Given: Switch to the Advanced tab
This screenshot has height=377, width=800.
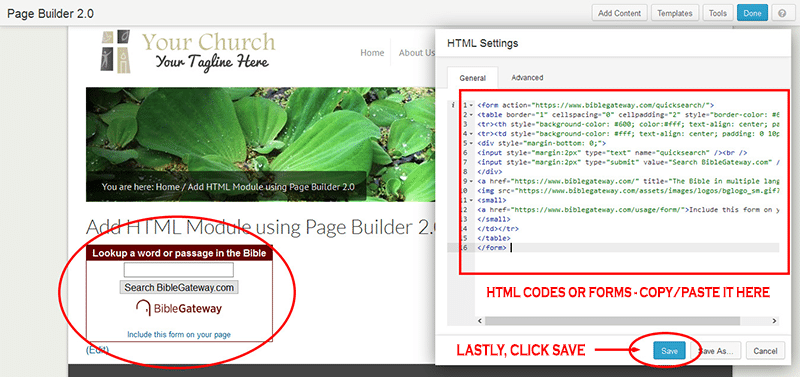Looking at the screenshot, I should 527,78.
